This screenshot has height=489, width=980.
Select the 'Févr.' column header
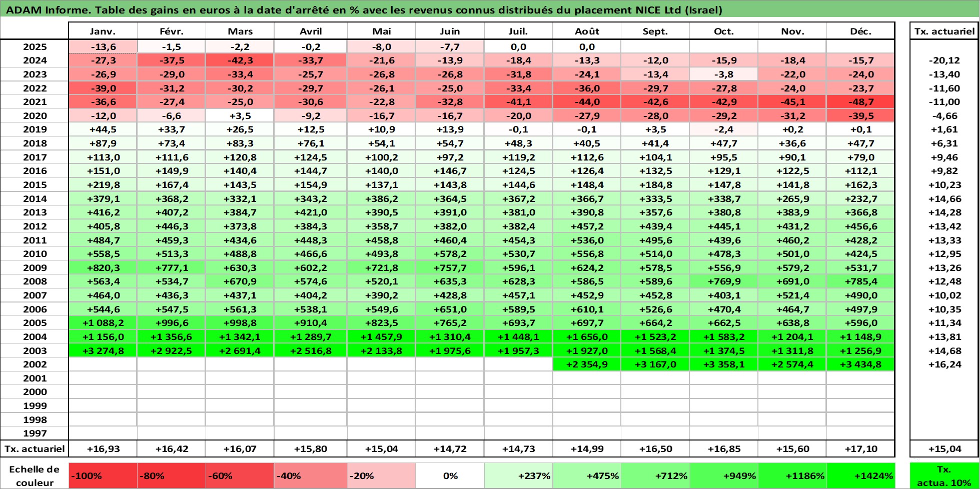[x=171, y=31]
